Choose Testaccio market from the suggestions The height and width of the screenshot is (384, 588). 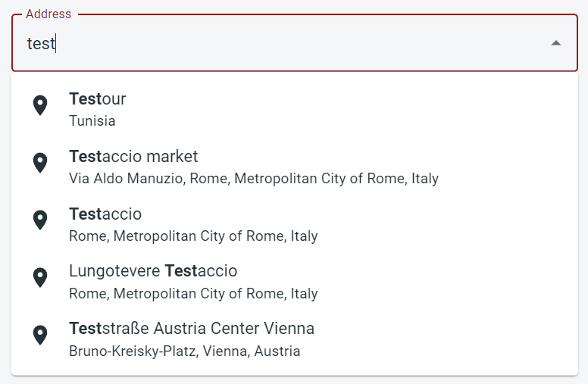pos(133,157)
